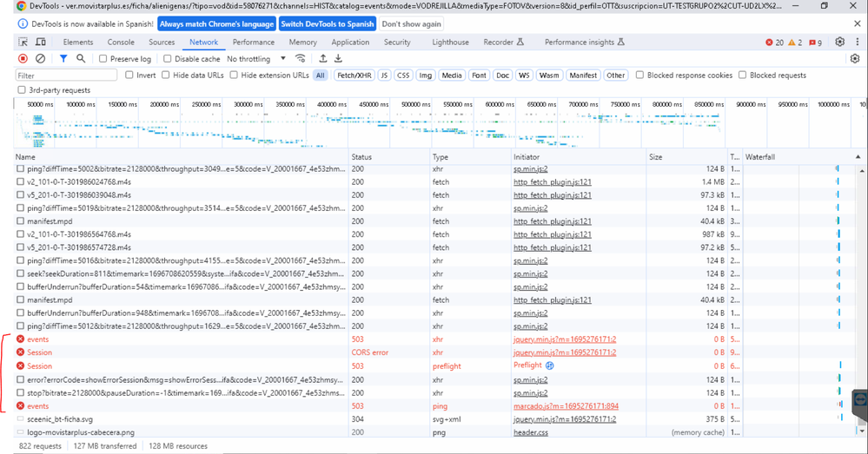Click the export HAR download icon
Image resolution: width=868 pixels, height=454 pixels.
[x=338, y=59]
